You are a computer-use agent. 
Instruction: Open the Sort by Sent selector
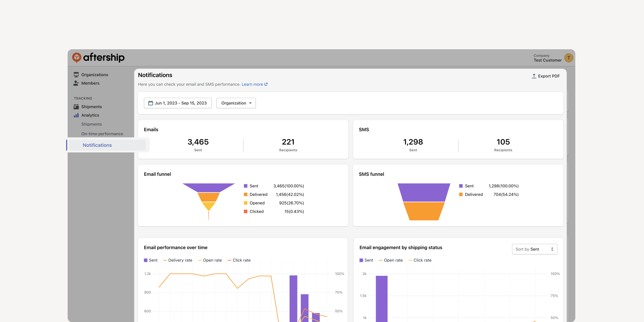coord(535,249)
